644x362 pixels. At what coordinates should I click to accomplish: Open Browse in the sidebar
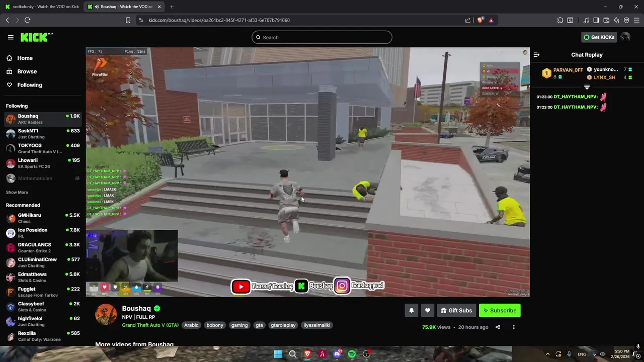(x=27, y=71)
